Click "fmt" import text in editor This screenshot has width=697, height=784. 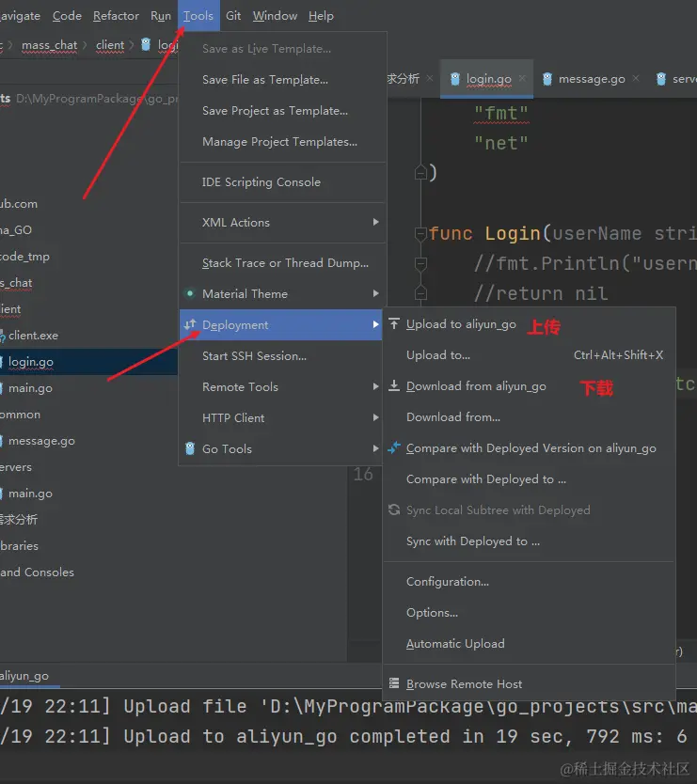tap(501, 113)
